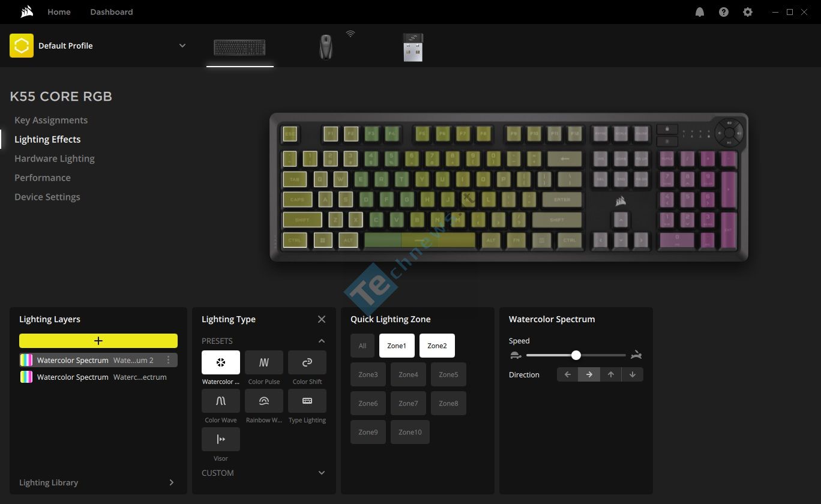The width and height of the screenshot is (821, 504).
Task: Click the media control dial on keyboard preview
Action: coord(729,133)
